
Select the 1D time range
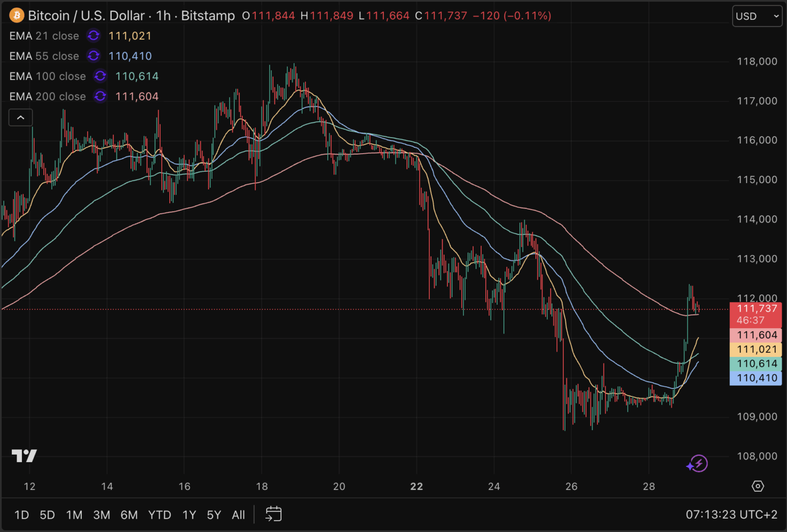(x=21, y=515)
